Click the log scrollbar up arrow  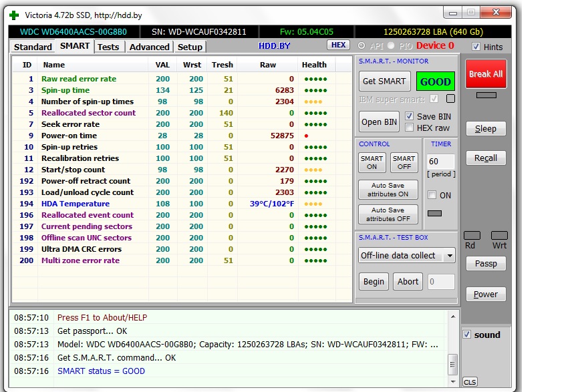coord(453,317)
